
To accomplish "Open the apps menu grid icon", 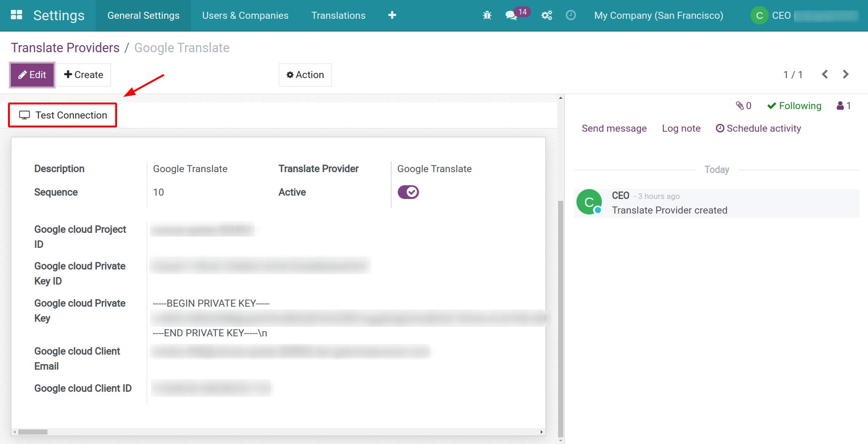I will tap(17, 15).
